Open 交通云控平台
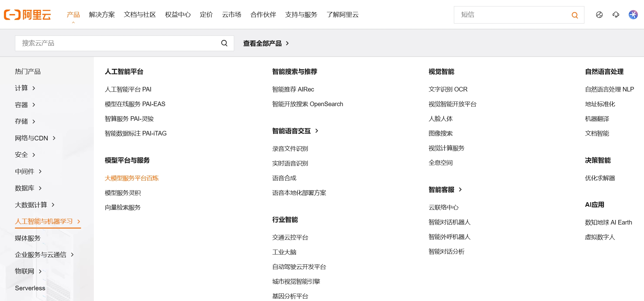Image resolution: width=644 pixels, height=301 pixels. pyautogui.click(x=290, y=237)
